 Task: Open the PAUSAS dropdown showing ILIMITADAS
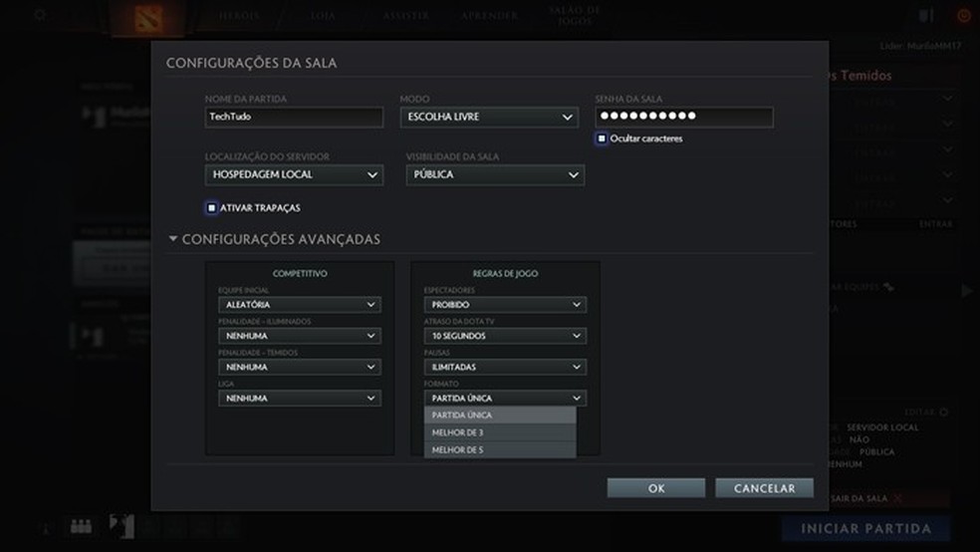pos(505,367)
